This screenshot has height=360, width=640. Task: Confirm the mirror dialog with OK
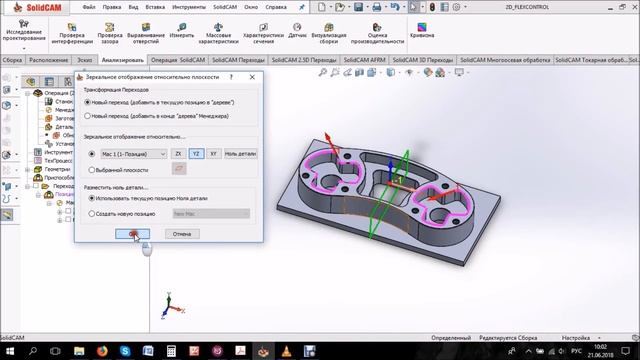(x=133, y=234)
